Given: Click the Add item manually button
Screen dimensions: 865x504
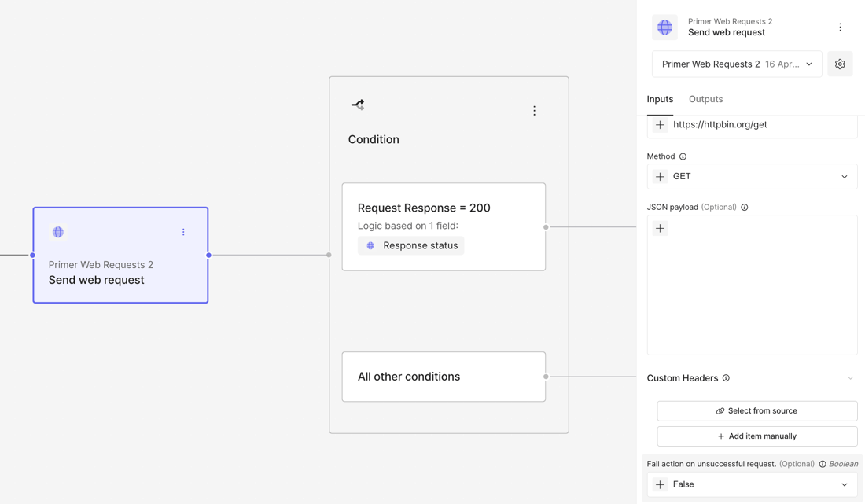Looking at the screenshot, I should [x=756, y=436].
